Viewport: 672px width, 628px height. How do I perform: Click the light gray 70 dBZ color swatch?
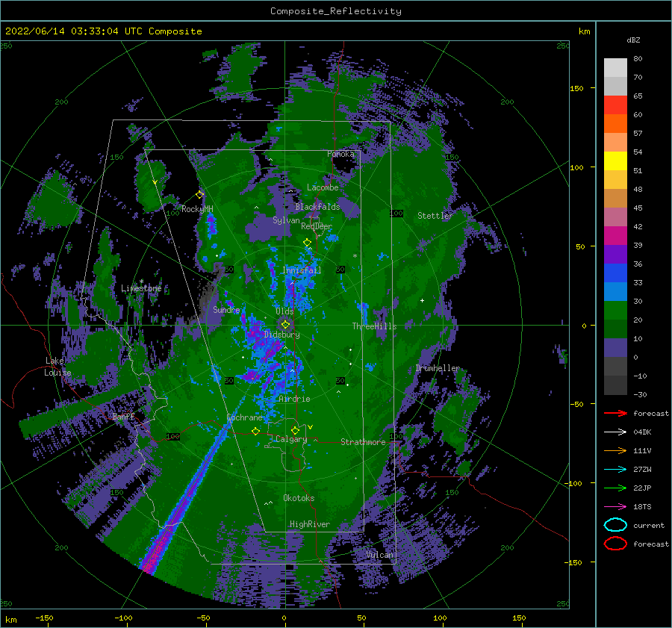[615, 68]
